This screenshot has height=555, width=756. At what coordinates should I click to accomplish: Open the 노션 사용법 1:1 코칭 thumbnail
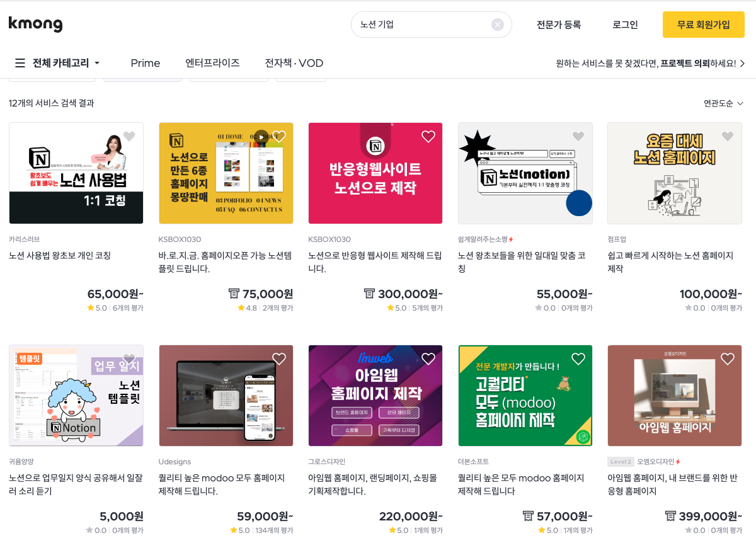coord(76,173)
